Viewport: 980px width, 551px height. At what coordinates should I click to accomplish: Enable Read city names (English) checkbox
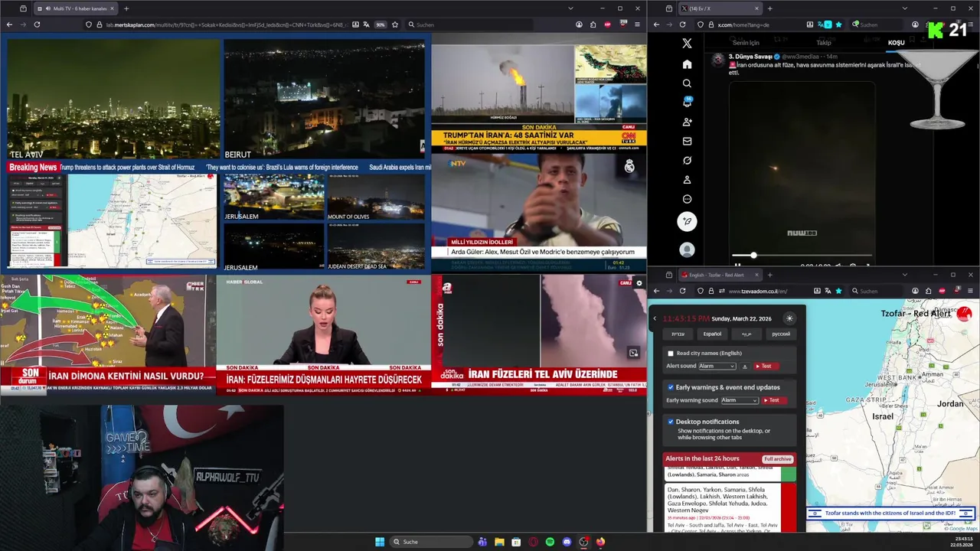[671, 354]
